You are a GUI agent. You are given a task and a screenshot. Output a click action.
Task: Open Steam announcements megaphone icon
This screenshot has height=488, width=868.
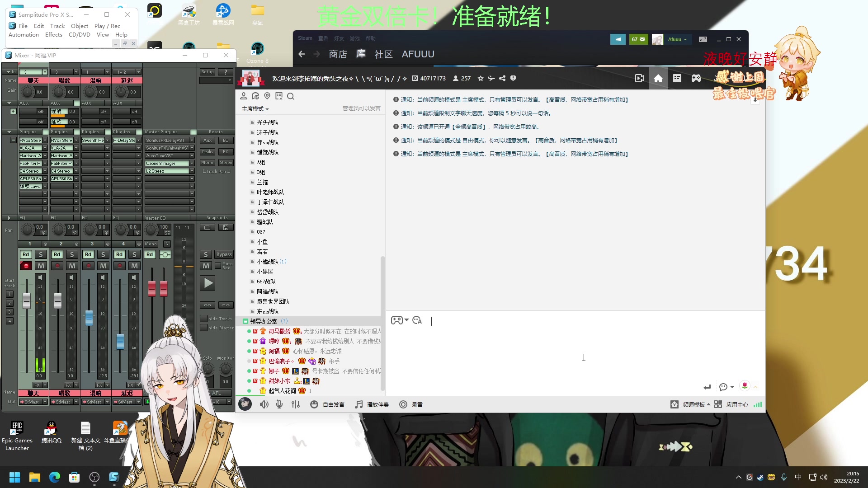point(618,39)
